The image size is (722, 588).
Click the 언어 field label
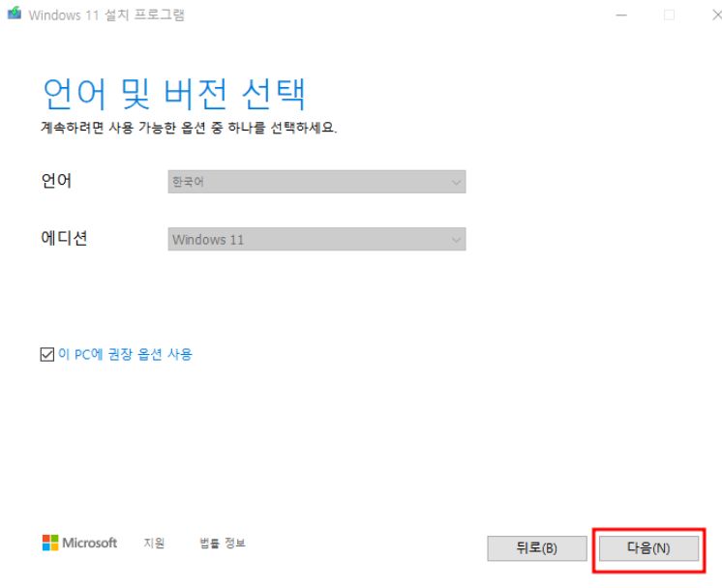tap(56, 181)
